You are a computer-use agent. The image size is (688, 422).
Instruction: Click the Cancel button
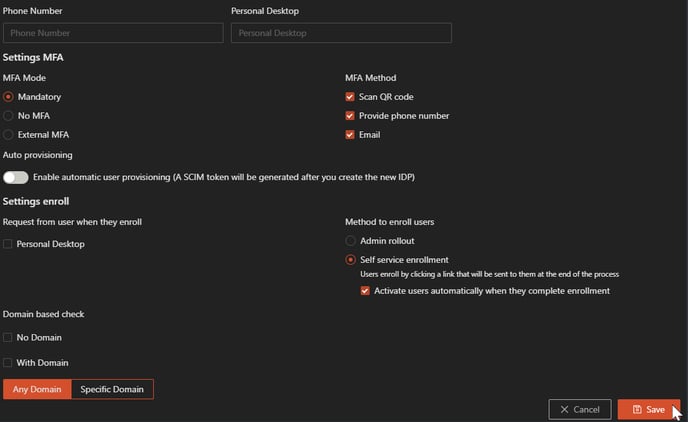click(579, 409)
